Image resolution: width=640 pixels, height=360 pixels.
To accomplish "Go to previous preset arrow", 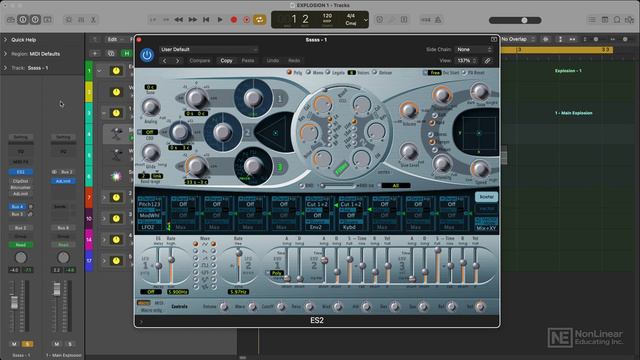I will (164, 61).
